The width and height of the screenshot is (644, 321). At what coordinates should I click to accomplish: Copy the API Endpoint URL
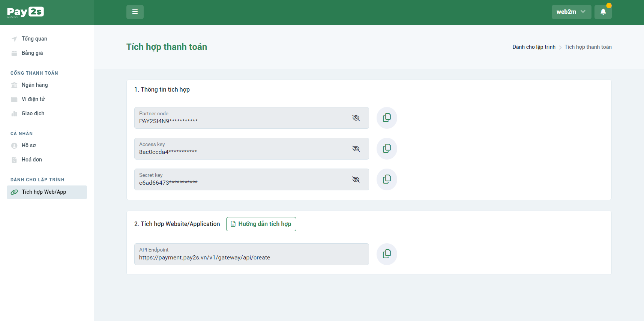387,254
